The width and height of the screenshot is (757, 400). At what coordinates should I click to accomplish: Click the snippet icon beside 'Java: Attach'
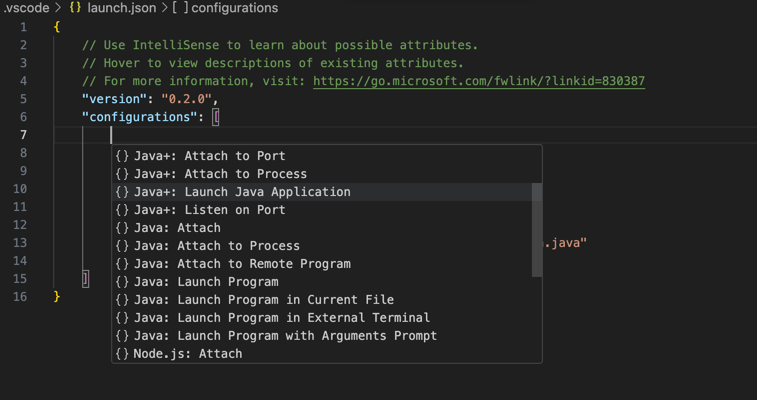coord(122,228)
